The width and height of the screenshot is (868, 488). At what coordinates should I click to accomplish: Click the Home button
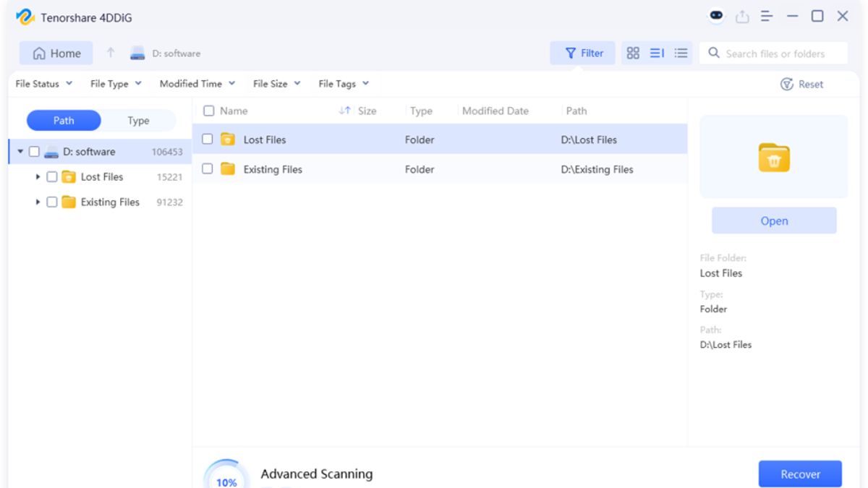(56, 53)
